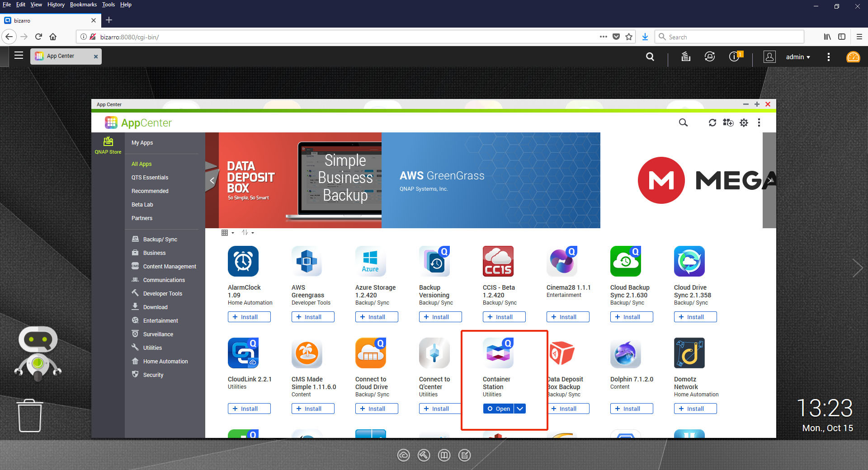Open QTS desktop search icon
The width and height of the screenshot is (868, 470).
tap(650, 56)
